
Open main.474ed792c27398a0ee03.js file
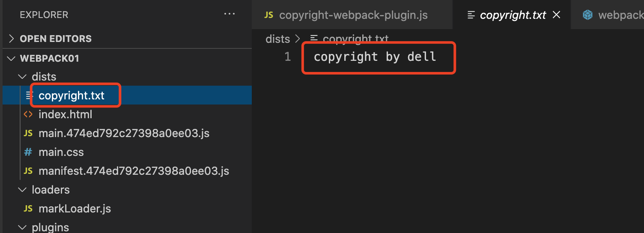pos(124,133)
